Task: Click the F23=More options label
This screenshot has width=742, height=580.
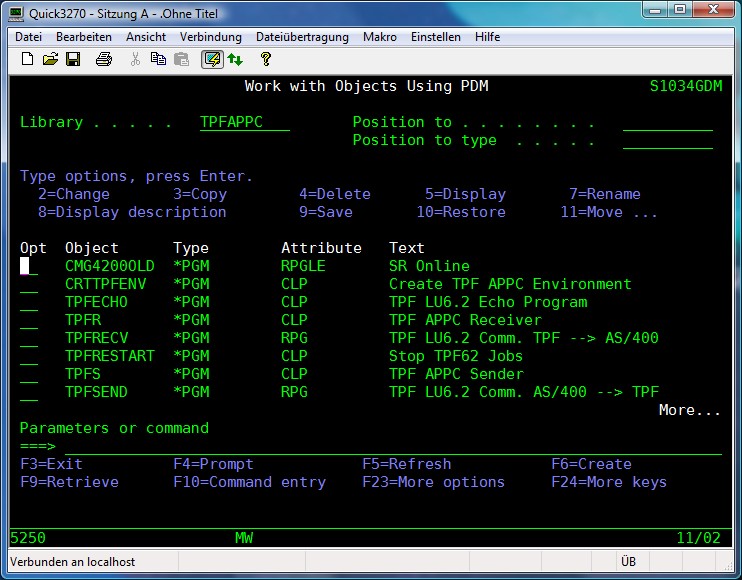Action: [x=433, y=482]
